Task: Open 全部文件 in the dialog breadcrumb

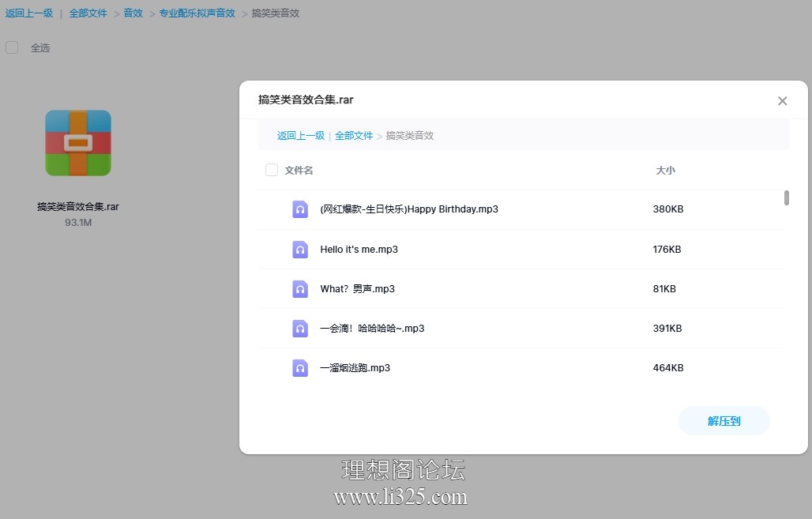Action: (354, 136)
